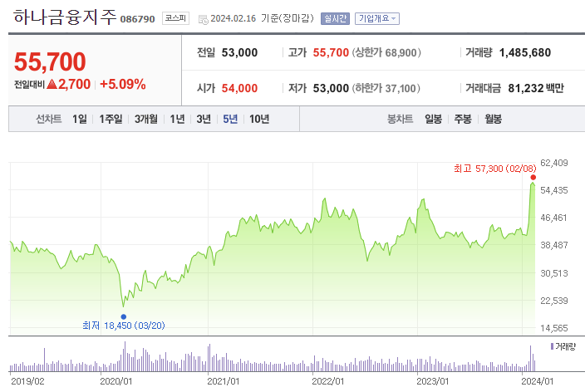
Task: Select the 1주일 line chart tab
Action: 111,119
